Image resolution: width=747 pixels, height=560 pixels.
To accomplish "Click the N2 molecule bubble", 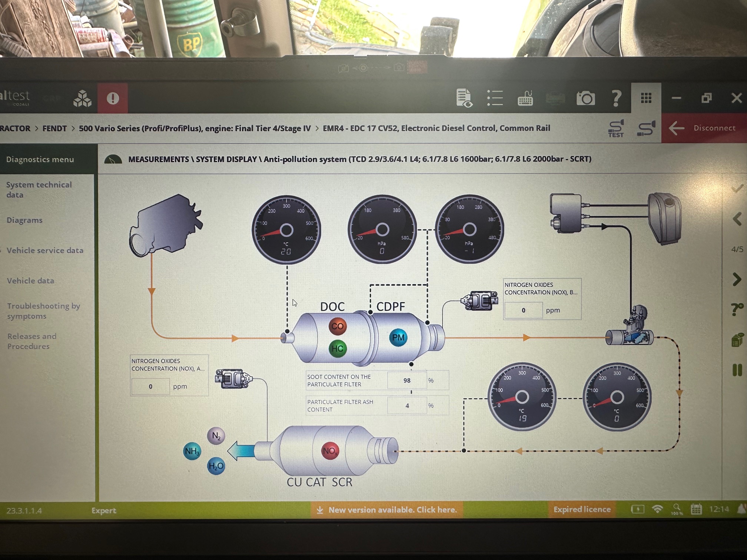I will (216, 436).
